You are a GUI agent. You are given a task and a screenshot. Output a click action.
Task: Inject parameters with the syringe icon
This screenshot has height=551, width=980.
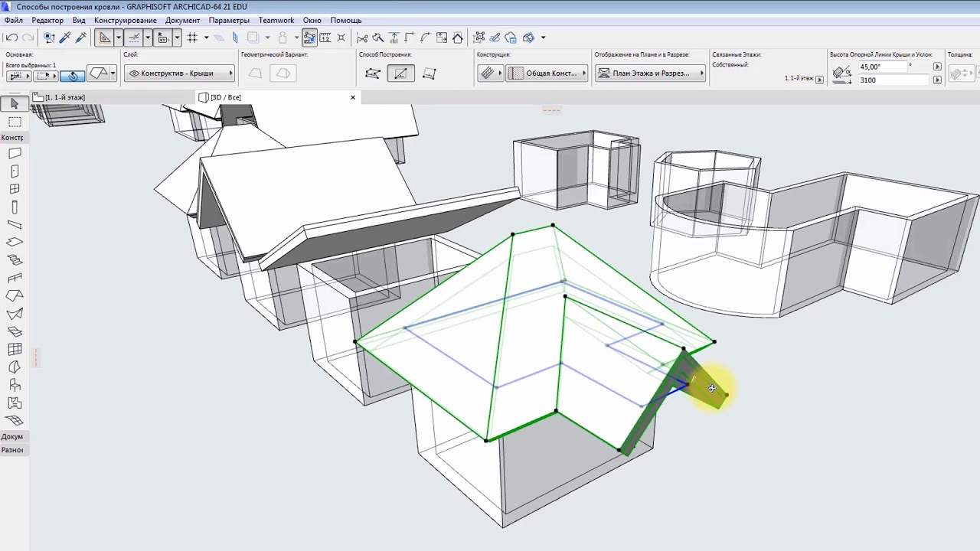[80, 37]
